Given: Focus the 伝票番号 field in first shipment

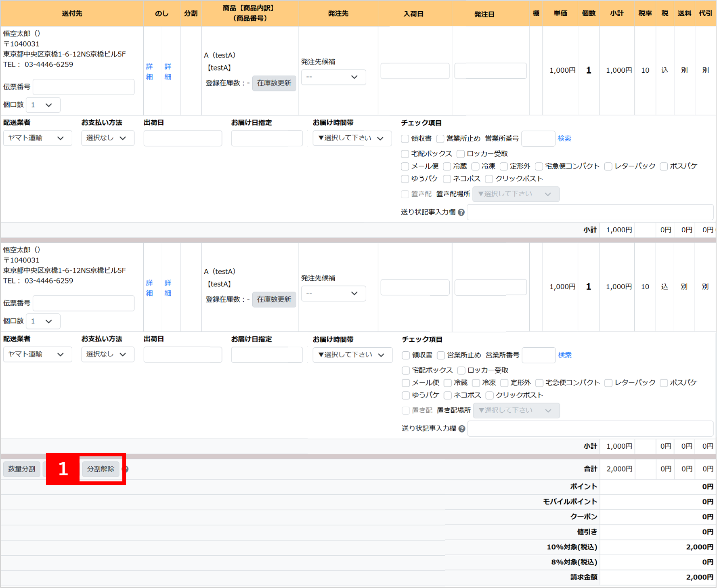Looking at the screenshot, I should tap(84, 87).
